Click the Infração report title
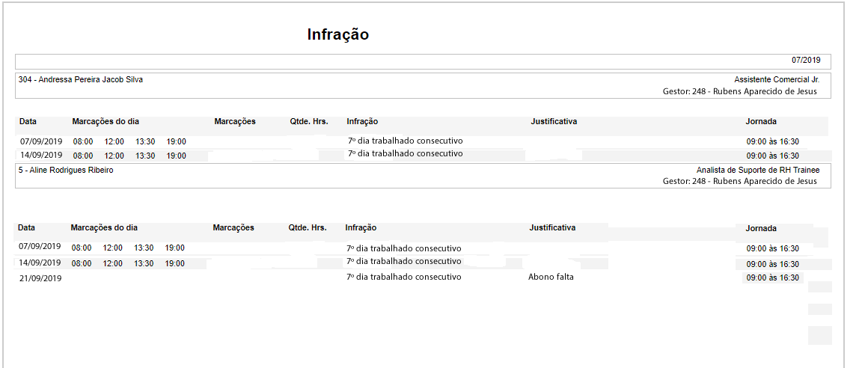Image resolution: width=868 pixels, height=368 pixels. click(337, 34)
